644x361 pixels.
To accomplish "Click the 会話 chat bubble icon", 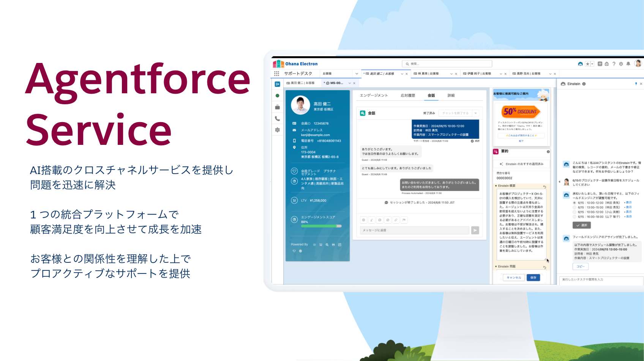I will pyautogui.click(x=363, y=113).
